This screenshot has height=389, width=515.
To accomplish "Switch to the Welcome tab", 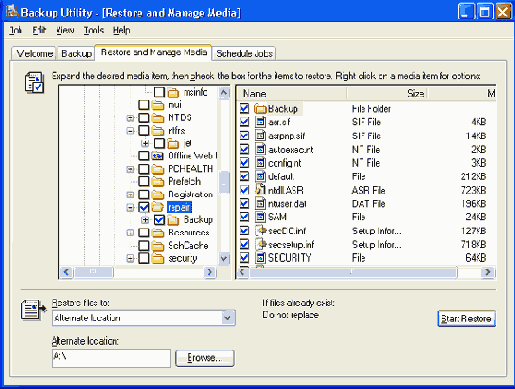I will pos(34,54).
